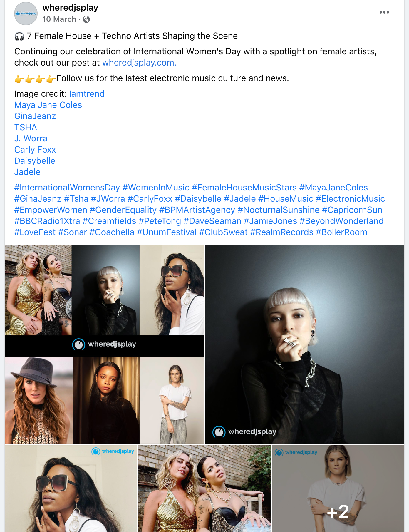The image size is (409, 532).
Task: Open the sunglasses woman photo thumbnail
Action: [71, 488]
